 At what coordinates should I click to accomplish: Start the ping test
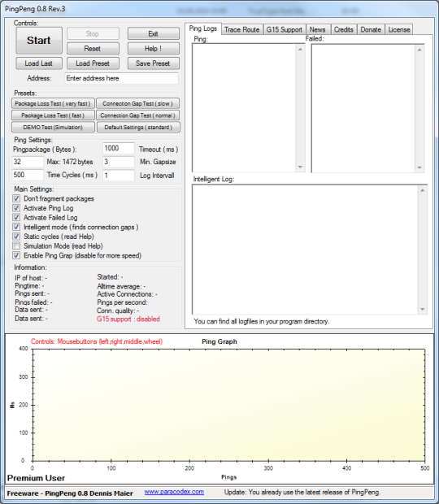(x=39, y=41)
